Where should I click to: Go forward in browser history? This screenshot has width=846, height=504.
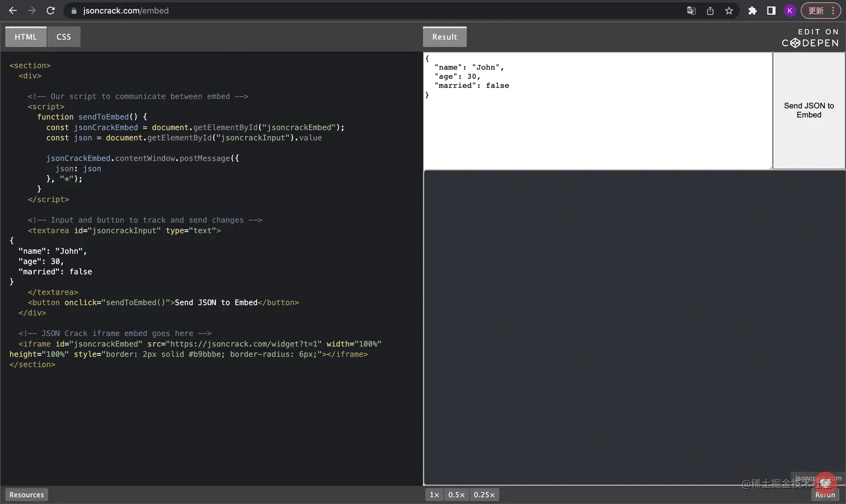32,11
